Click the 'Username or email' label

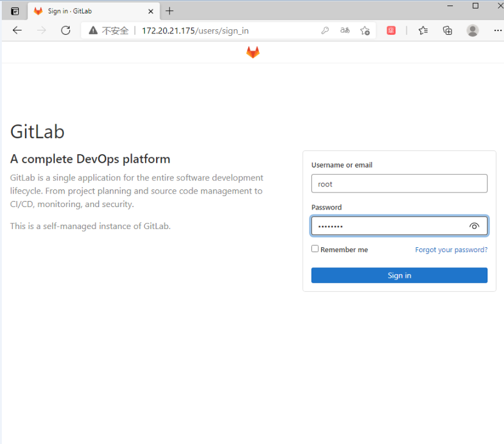[342, 165]
